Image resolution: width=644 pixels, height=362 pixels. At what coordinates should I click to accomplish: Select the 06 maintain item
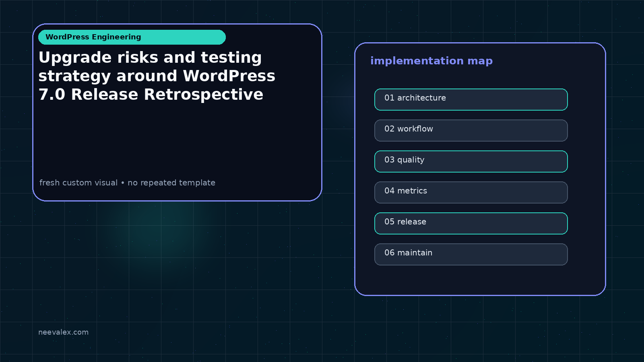coord(471,254)
